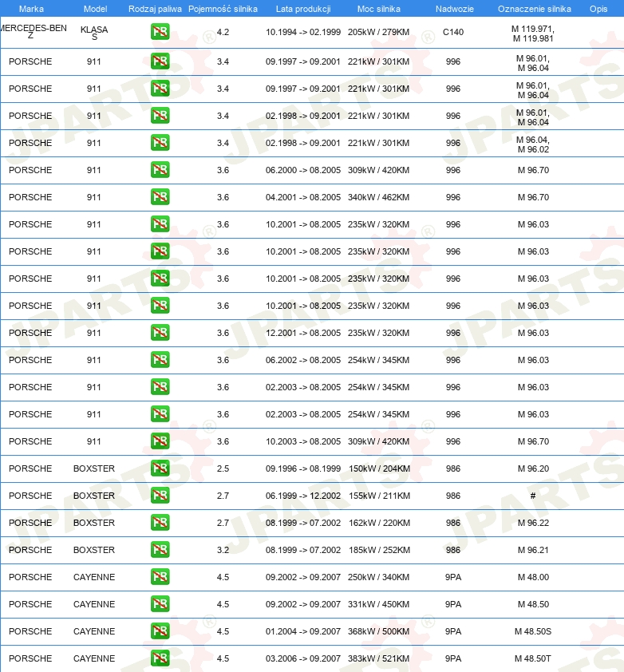Select production dates 01.2004 -> 09.2007

(303, 631)
